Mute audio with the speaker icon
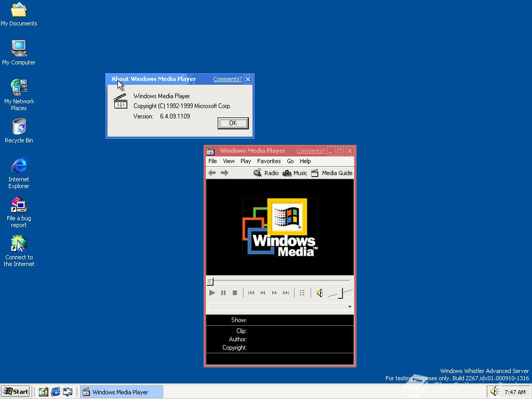The image size is (532, 399). (320, 293)
